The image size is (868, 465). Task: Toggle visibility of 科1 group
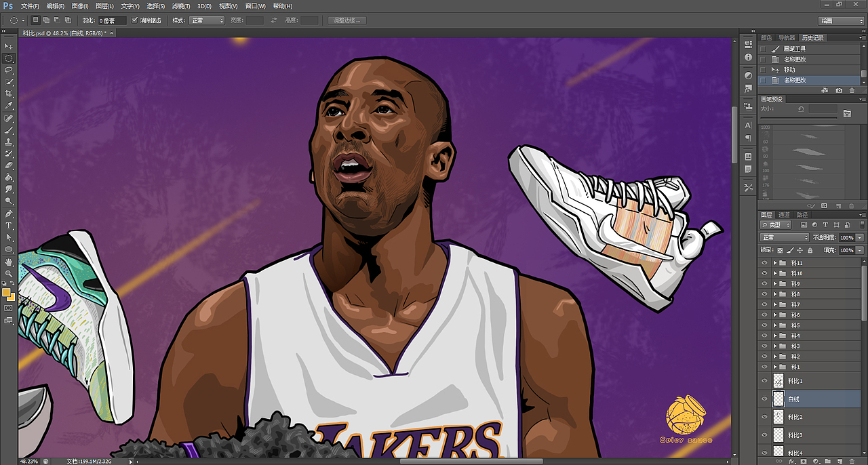(x=765, y=367)
